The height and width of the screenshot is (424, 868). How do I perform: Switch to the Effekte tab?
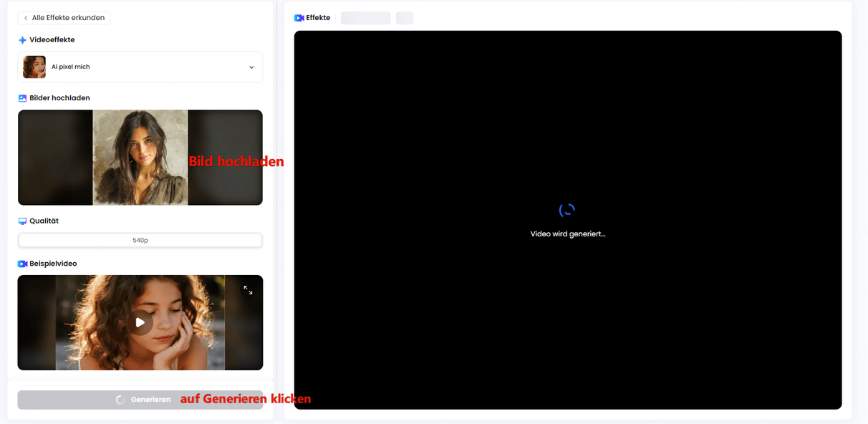317,18
